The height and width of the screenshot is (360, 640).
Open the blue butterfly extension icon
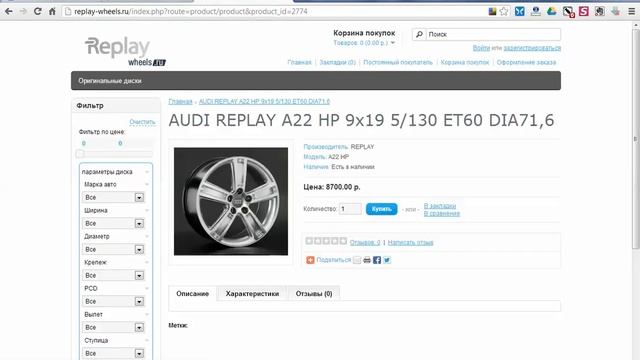520,11
